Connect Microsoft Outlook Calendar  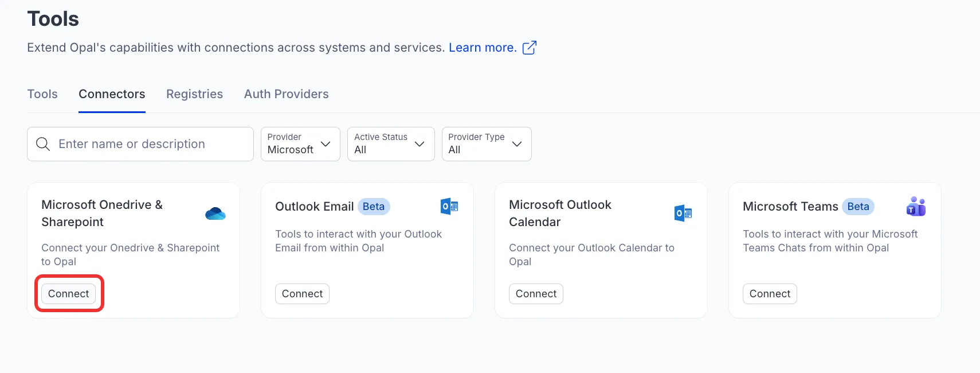coord(536,294)
